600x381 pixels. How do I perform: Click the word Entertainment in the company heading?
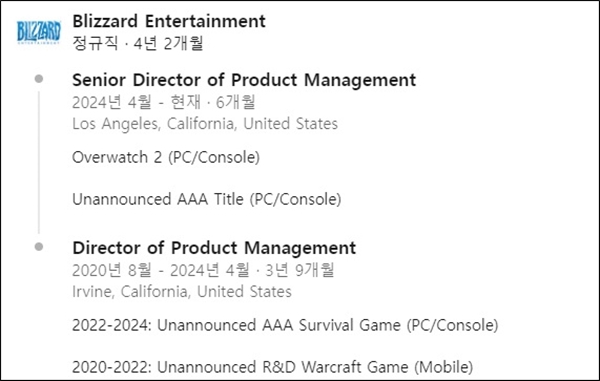point(205,21)
